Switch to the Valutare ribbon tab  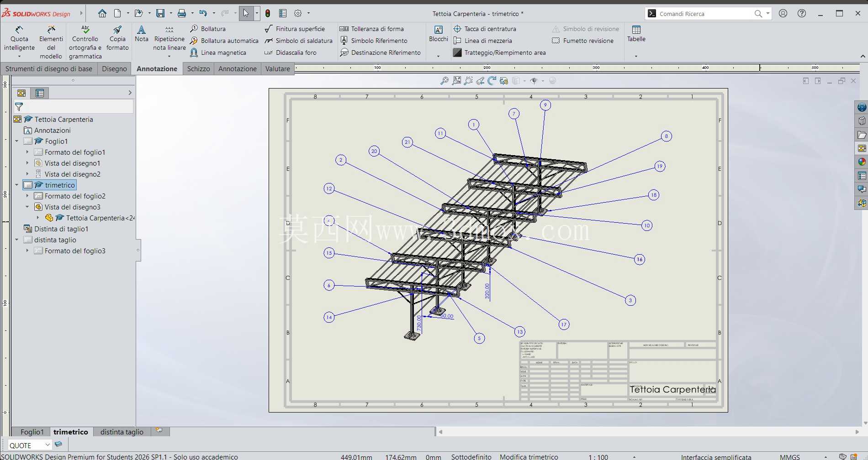278,69
